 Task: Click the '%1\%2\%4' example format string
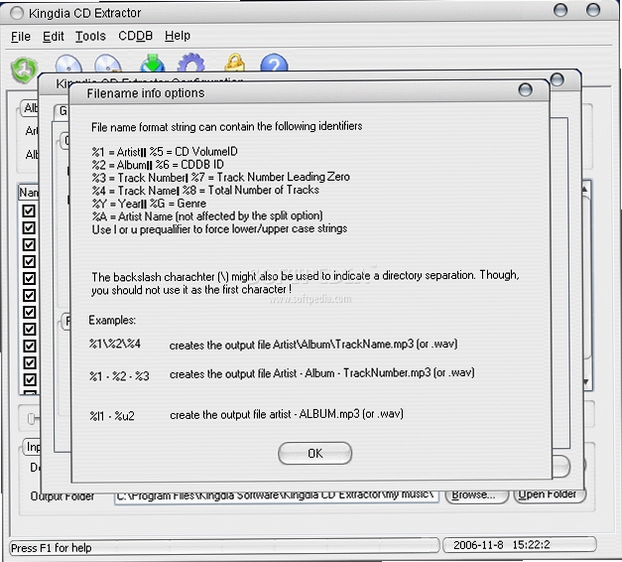click(115, 343)
